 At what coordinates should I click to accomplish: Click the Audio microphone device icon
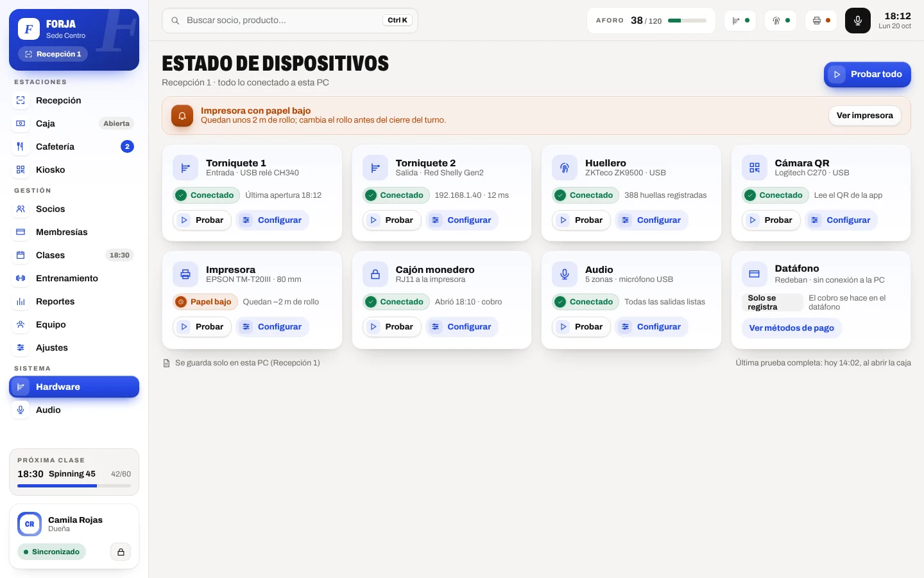[x=565, y=275]
